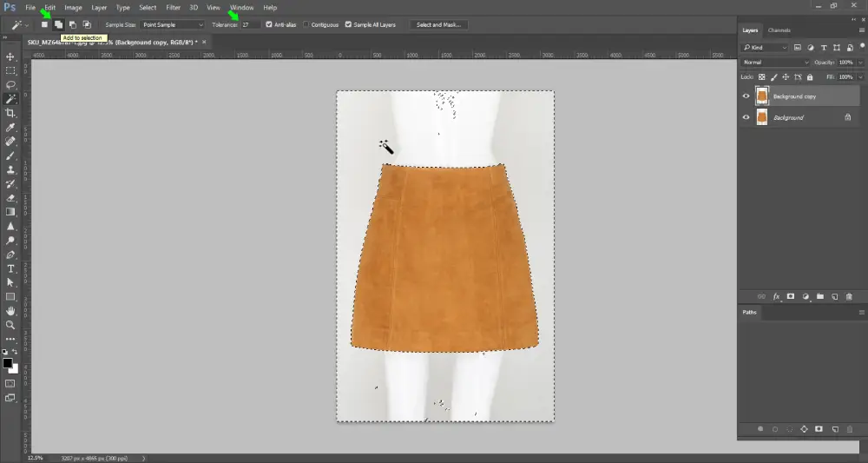This screenshot has width=868, height=463.
Task: Open the layer Kind filter dropdown
Action: [765, 48]
